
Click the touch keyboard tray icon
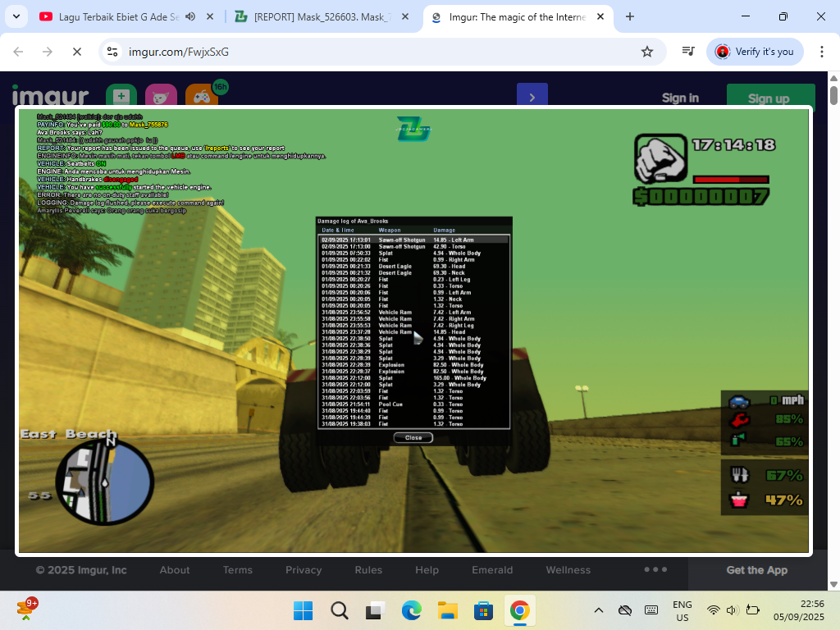tap(651, 610)
